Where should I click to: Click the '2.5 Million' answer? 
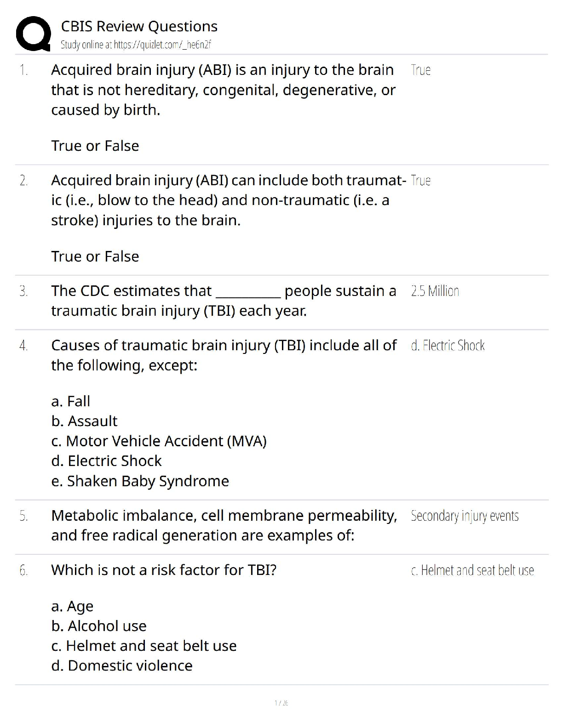(x=435, y=291)
